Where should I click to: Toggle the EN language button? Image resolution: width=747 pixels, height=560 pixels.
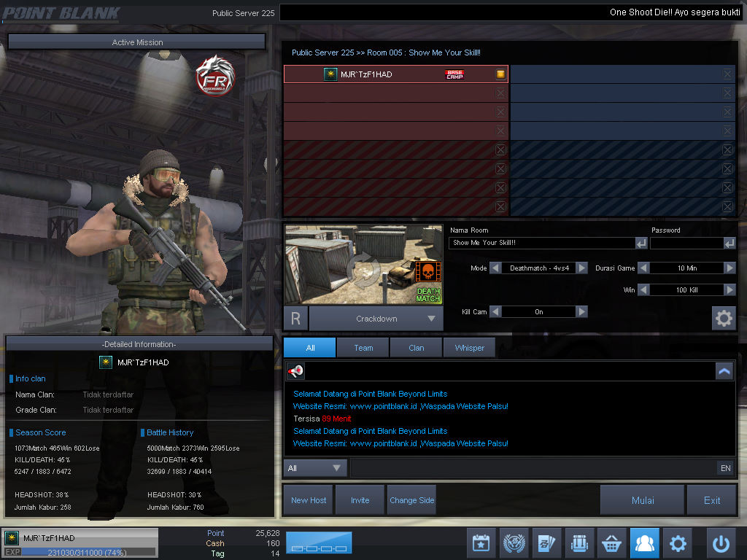coord(726,468)
